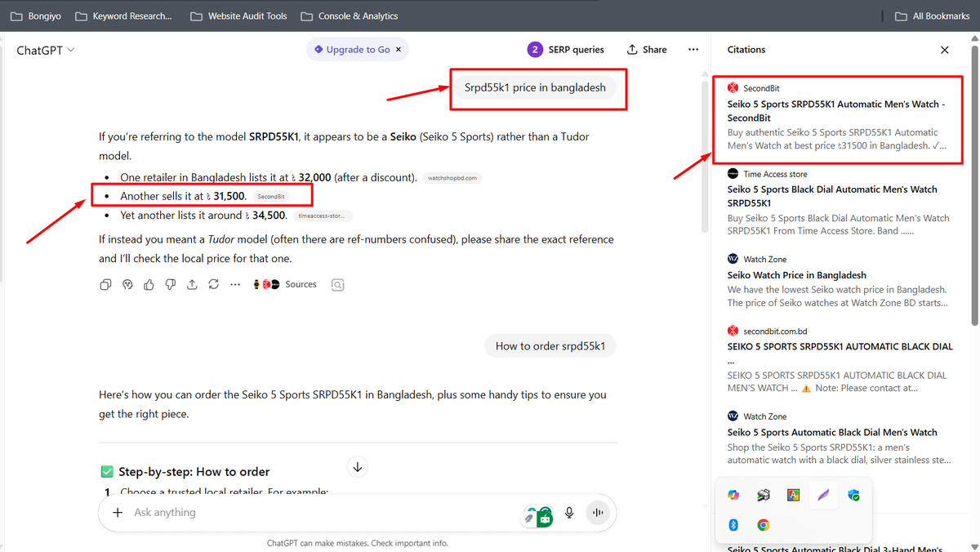Image resolution: width=980 pixels, height=552 pixels.
Task: Click the extension icon beside thumbs up
Action: (127, 285)
